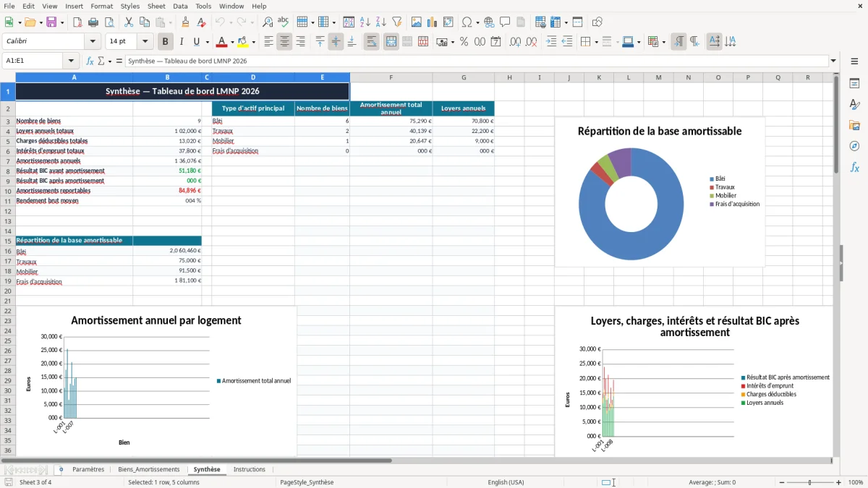Open the sidebar Gallery icon
The image size is (868, 488).
coord(854,126)
